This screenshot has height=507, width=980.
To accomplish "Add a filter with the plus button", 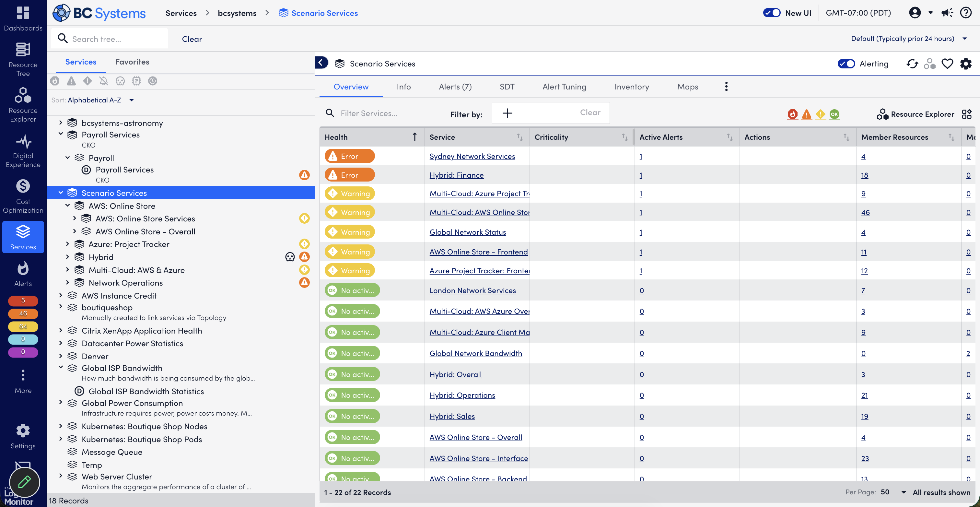I will (x=507, y=113).
